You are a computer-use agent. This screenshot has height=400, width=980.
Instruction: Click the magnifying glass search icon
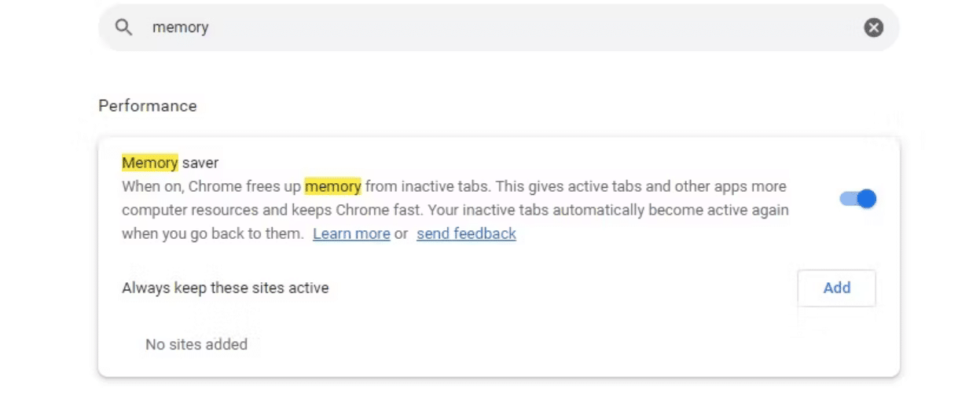(x=123, y=28)
